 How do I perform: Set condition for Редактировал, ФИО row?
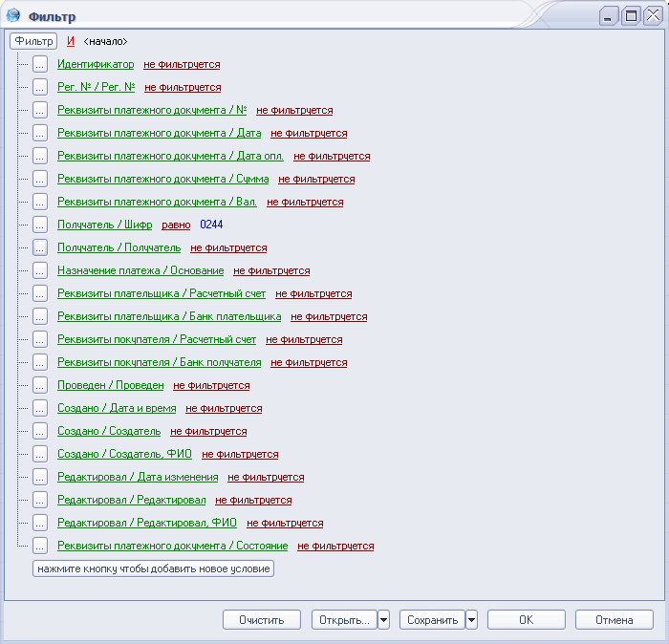click(x=285, y=523)
